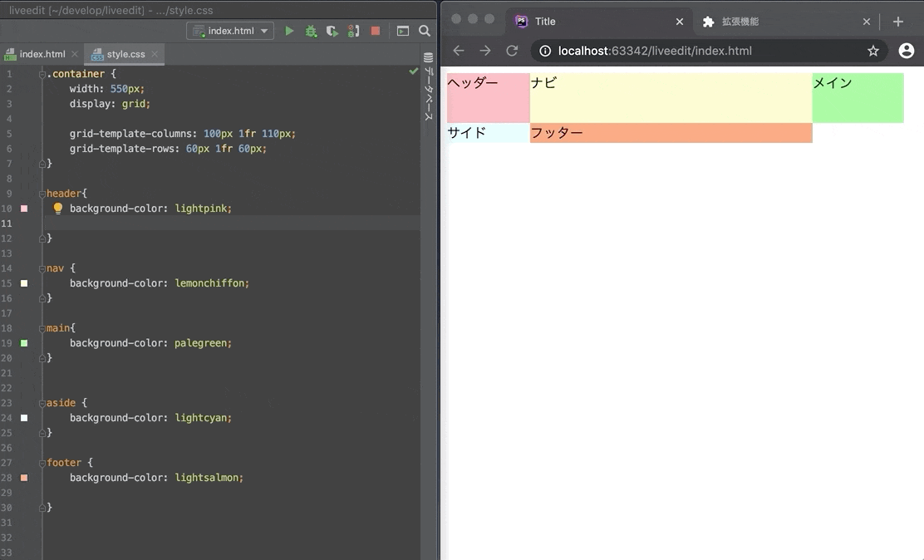Switch to the style.css editor tab

[x=124, y=54]
